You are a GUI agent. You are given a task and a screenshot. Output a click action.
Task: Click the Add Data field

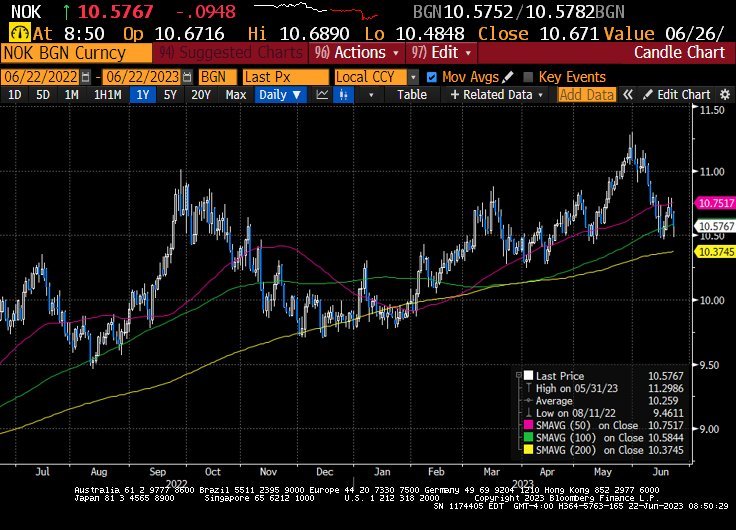coord(586,94)
